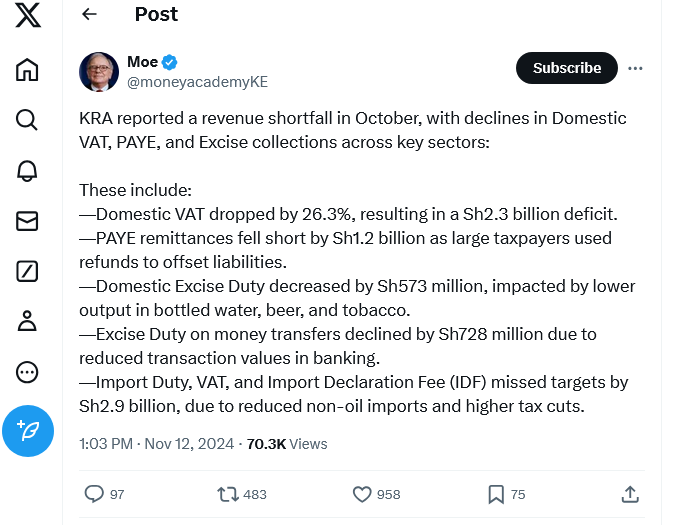The image size is (675, 525).
Task: Click the @moneyacademyKE handle
Action: [198, 82]
